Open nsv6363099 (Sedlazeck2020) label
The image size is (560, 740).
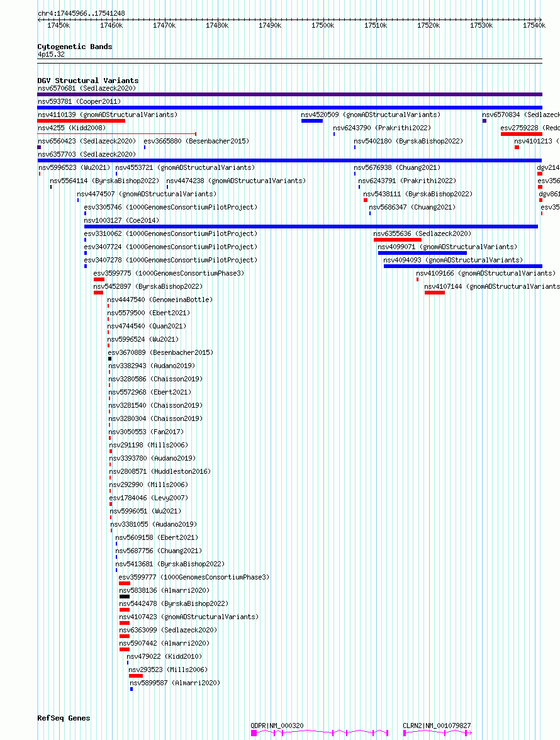coord(168,630)
